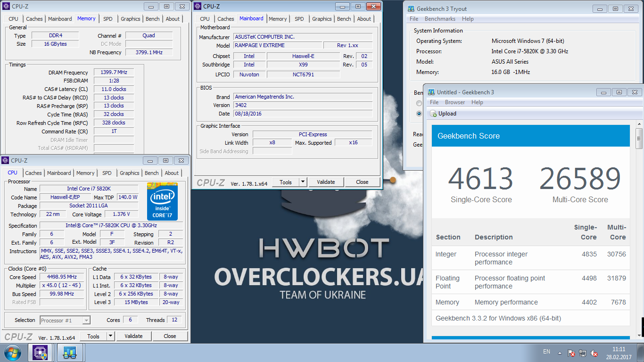
Task: Open the Action Center flag tray icon
Action: (x=571, y=353)
